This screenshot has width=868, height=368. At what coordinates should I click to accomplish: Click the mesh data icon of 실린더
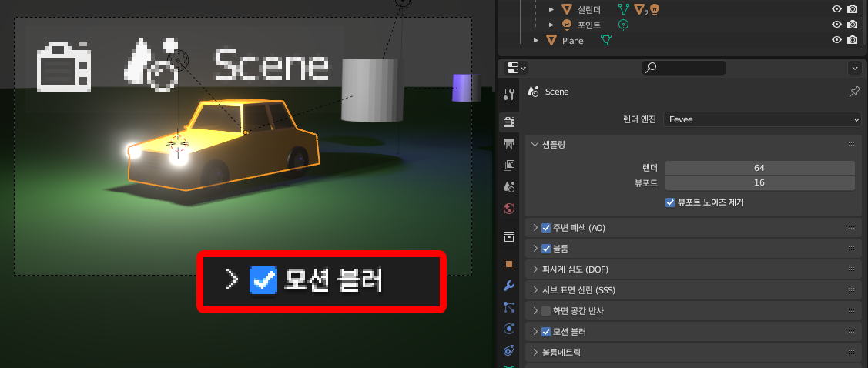tap(624, 9)
